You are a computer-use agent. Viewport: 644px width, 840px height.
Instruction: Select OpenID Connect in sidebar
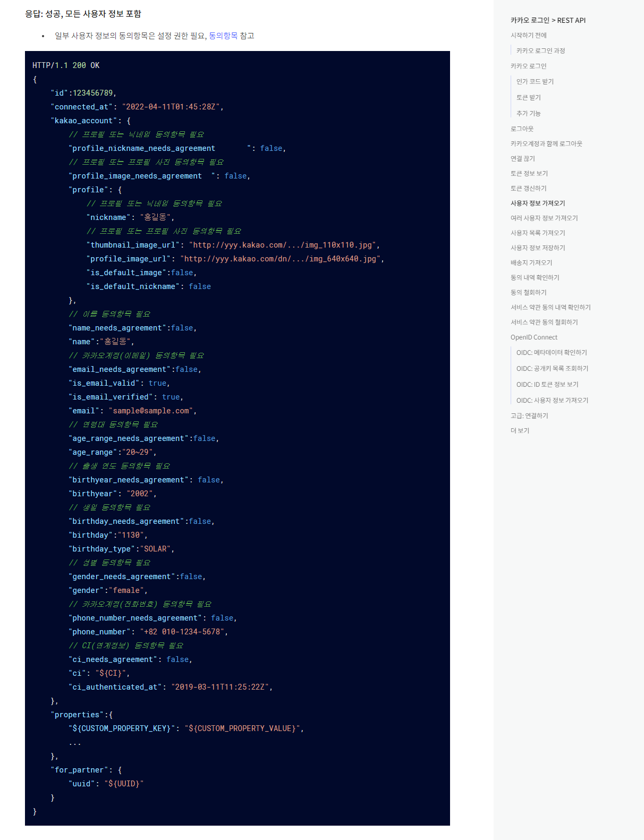coord(533,337)
